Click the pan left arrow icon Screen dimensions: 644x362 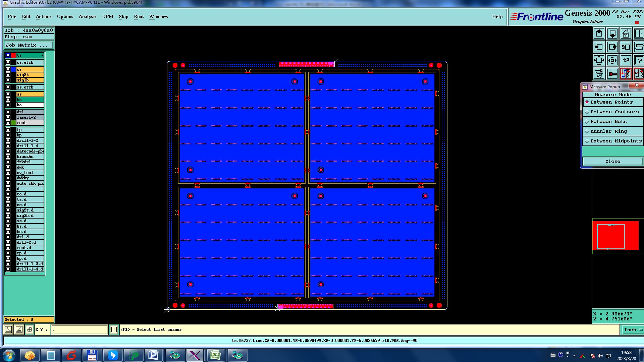coord(599,47)
